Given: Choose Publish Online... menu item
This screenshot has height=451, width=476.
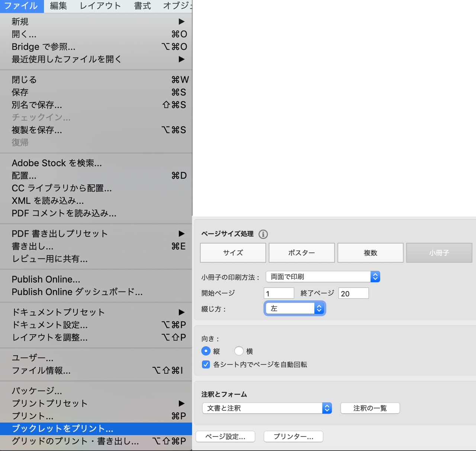Looking at the screenshot, I should click(96, 279).
